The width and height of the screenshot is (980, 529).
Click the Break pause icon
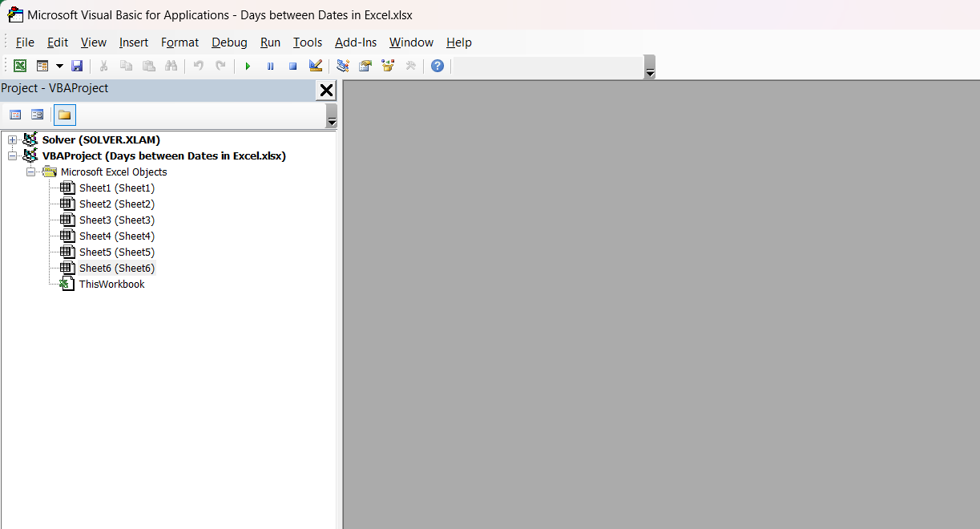click(270, 66)
